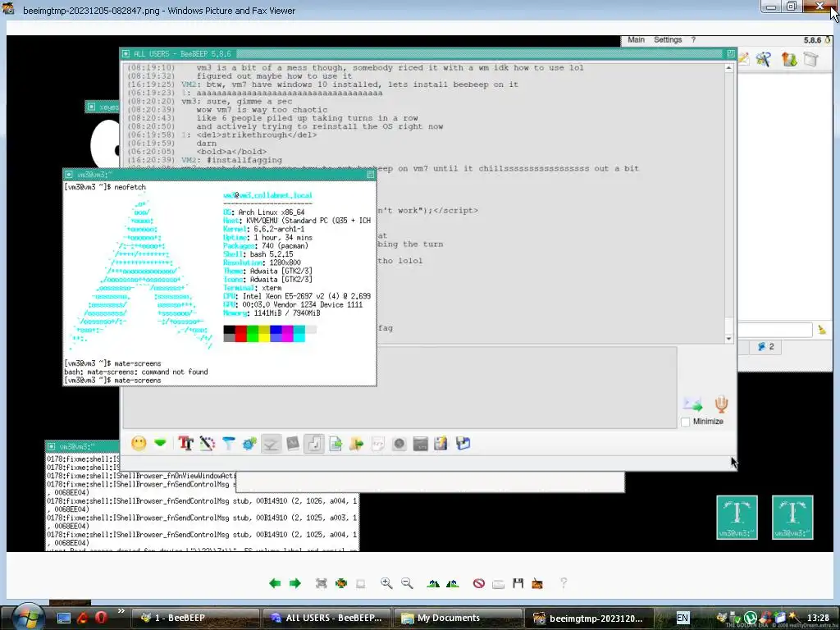Rotate the image counterclockwise
The image size is (840, 630).
tap(453, 583)
